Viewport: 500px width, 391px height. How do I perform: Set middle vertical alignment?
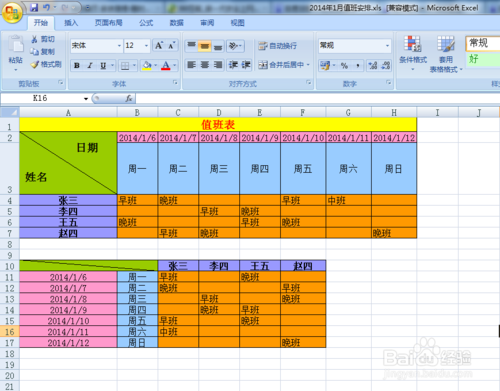click(204, 45)
